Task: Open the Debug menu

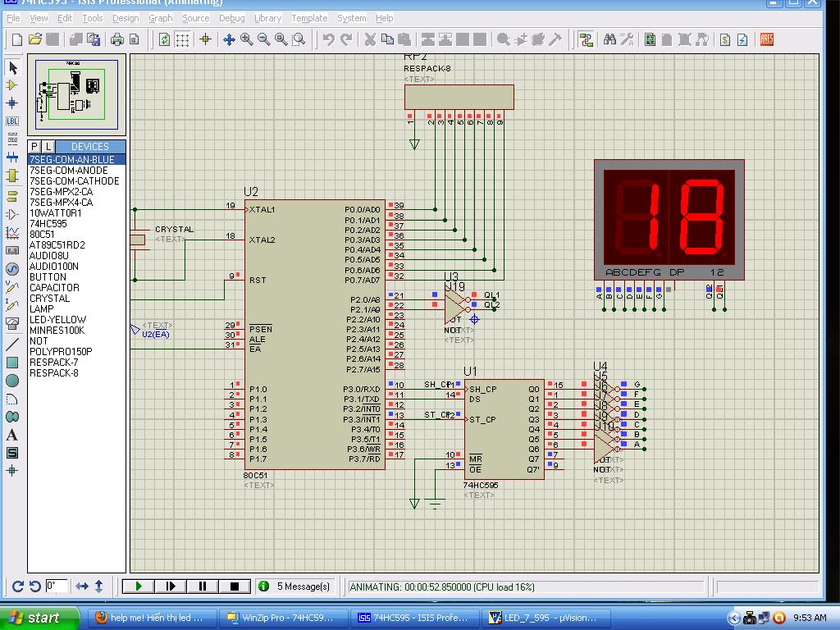Action: click(231, 17)
